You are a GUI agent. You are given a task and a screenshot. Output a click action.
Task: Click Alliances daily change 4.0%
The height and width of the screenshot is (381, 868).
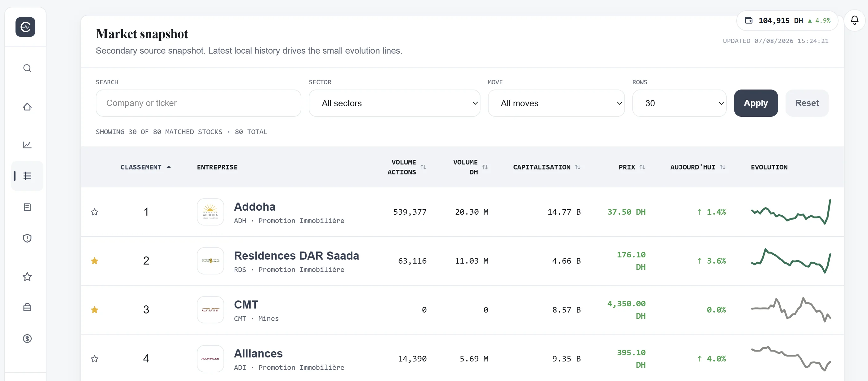click(712, 359)
